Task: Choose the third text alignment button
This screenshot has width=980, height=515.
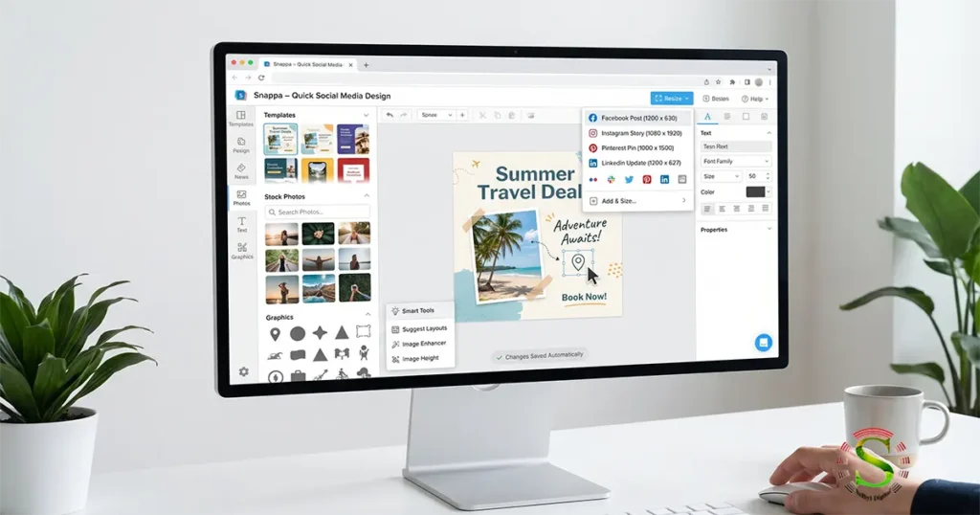Action: [x=736, y=209]
